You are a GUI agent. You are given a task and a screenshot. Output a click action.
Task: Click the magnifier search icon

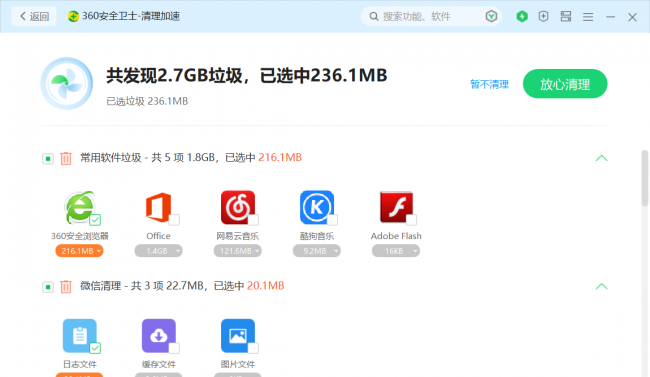[374, 17]
